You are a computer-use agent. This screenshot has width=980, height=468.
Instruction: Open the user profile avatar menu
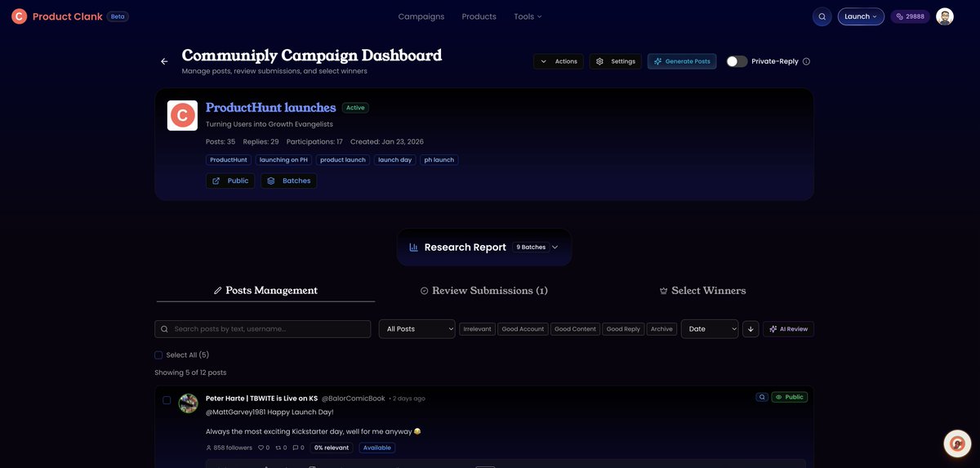945,16
